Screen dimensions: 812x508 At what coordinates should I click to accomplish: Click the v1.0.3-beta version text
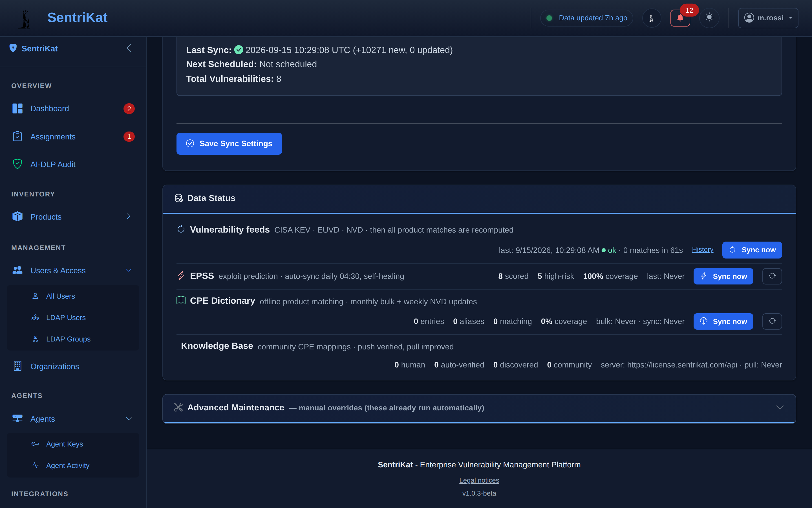click(x=479, y=493)
